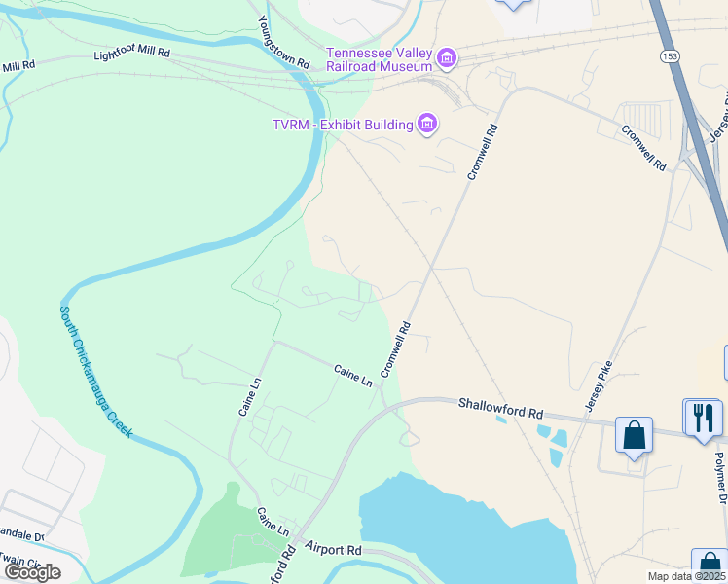The image size is (728, 584).
Task: Click the Tennessee Valley Railroad Museum pin icon
Action: [447, 59]
